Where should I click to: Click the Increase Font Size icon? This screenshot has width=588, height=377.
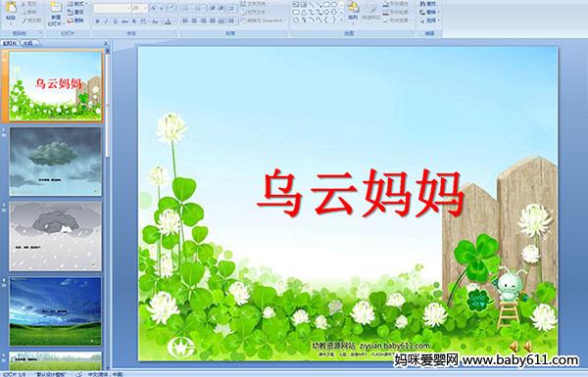(x=154, y=8)
